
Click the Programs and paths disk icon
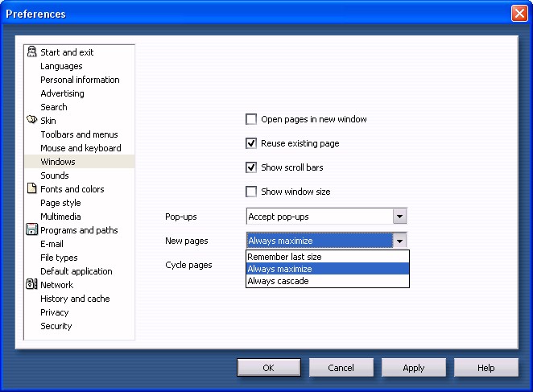[x=32, y=230]
